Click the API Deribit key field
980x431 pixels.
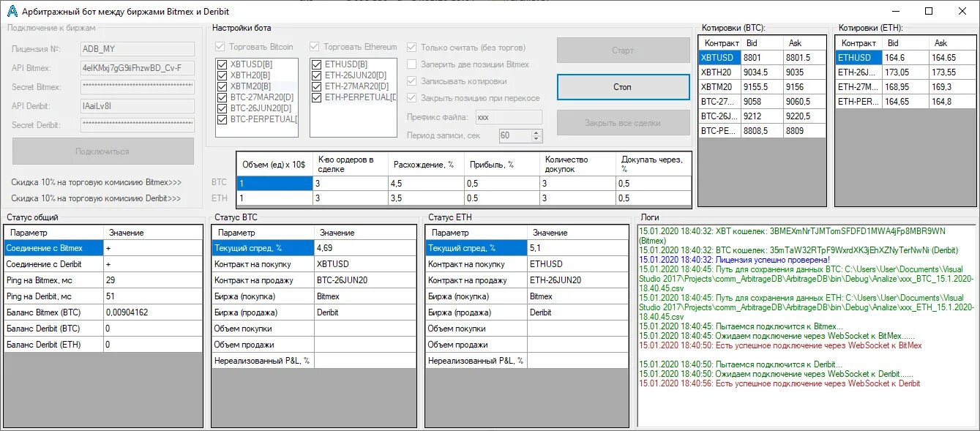pos(137,106)
